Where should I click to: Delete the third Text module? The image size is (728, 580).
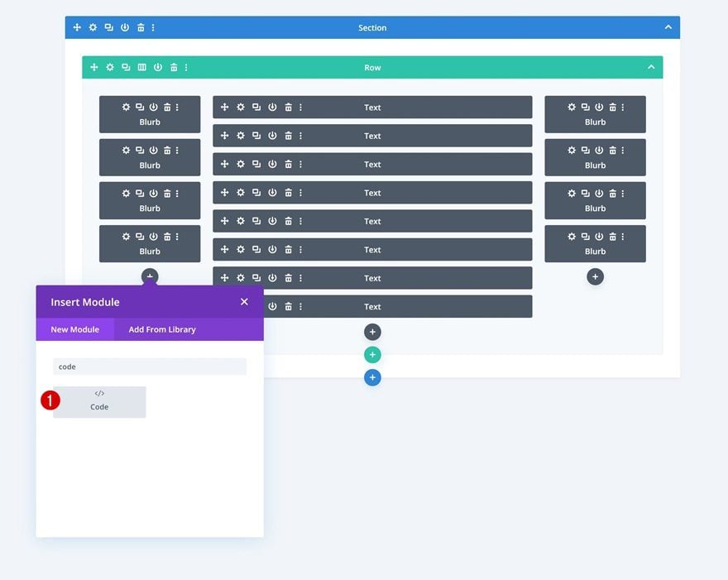289,165
